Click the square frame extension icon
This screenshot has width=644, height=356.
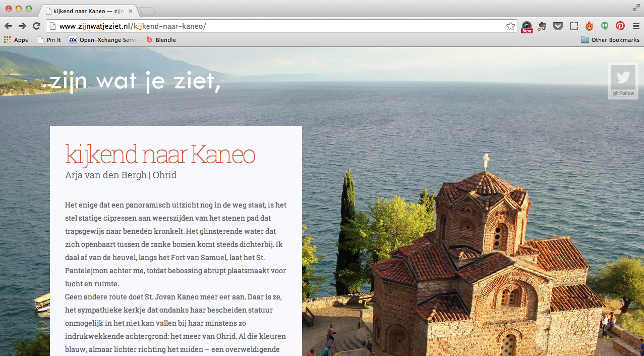[x=573, y=26]
